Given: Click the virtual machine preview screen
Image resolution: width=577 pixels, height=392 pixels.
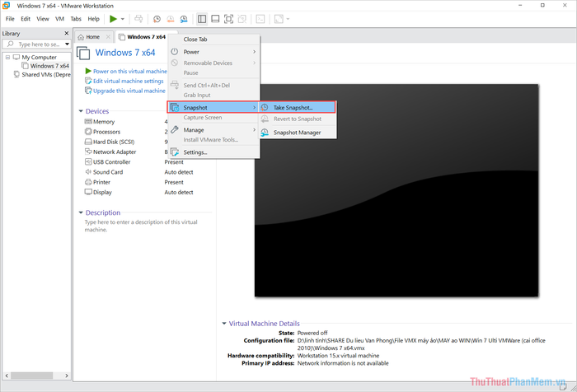Looking at the screenshot, I should pyautogui.click(x=396, y=190).
